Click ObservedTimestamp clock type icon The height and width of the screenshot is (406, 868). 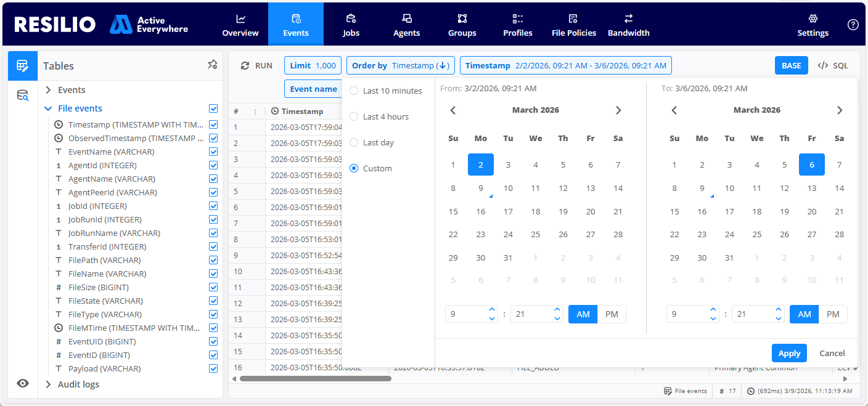[59, 138]
